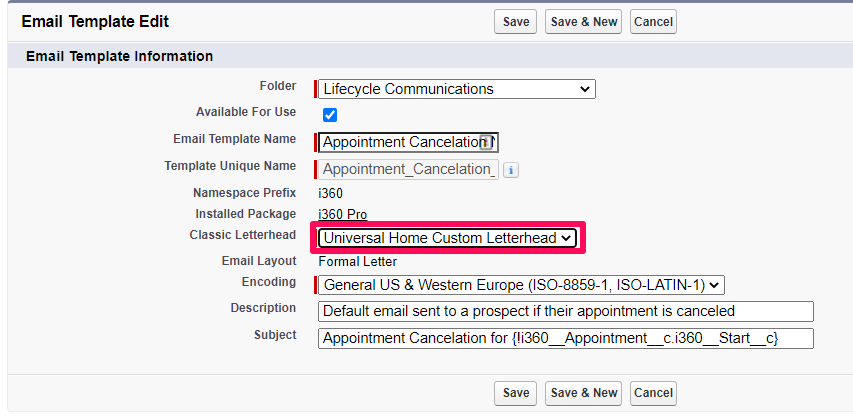This screenshot has width=853, height=417.
Task: Toggle the Available For Use checkbox
Action: (330, 115)
